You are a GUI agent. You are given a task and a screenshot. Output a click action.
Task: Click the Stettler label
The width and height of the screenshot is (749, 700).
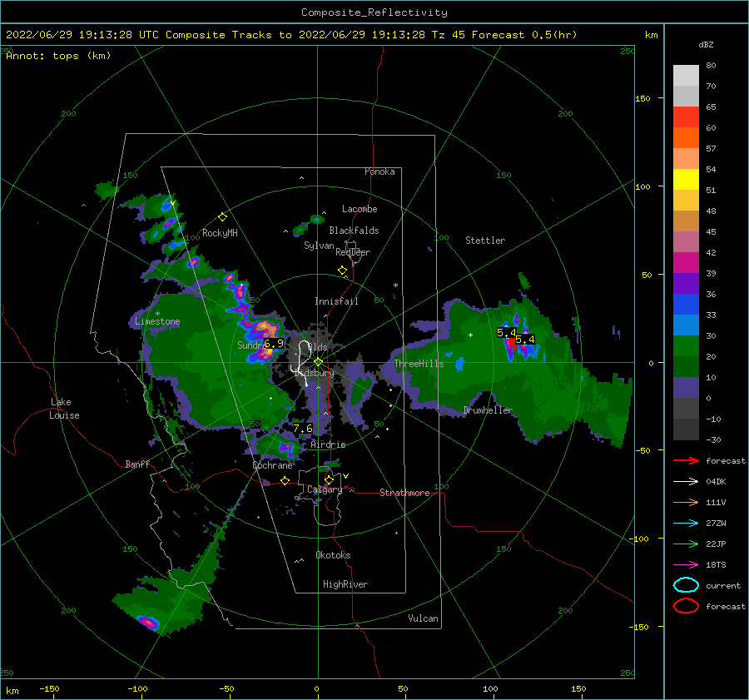485,241
